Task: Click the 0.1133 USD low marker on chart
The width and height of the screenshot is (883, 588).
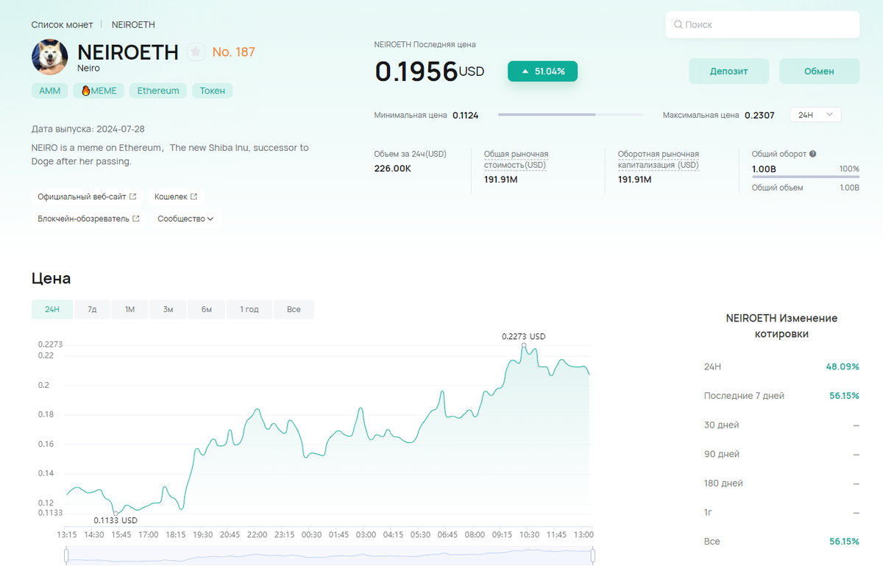Action: [x=116, y=513]
